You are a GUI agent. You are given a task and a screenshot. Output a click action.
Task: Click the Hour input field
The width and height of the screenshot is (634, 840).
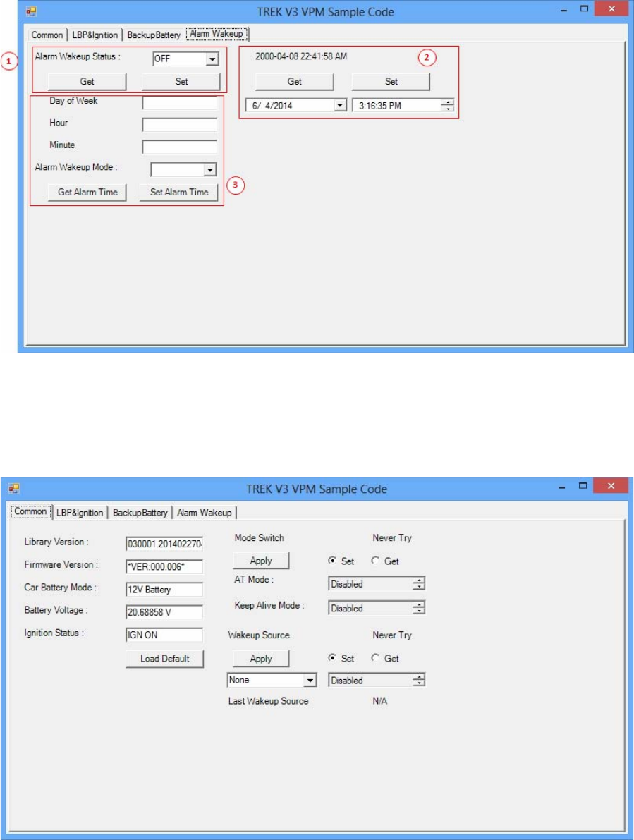point(179,125)
